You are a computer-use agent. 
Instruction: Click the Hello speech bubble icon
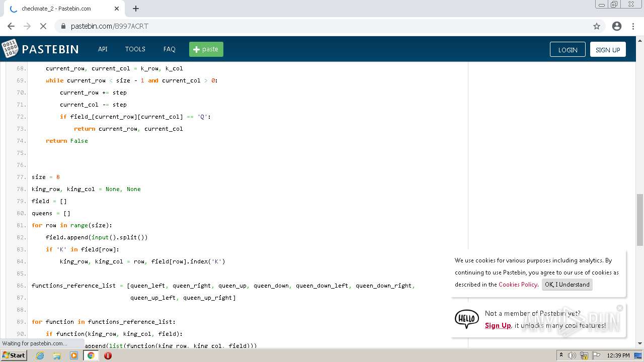(x=466, y=319)
